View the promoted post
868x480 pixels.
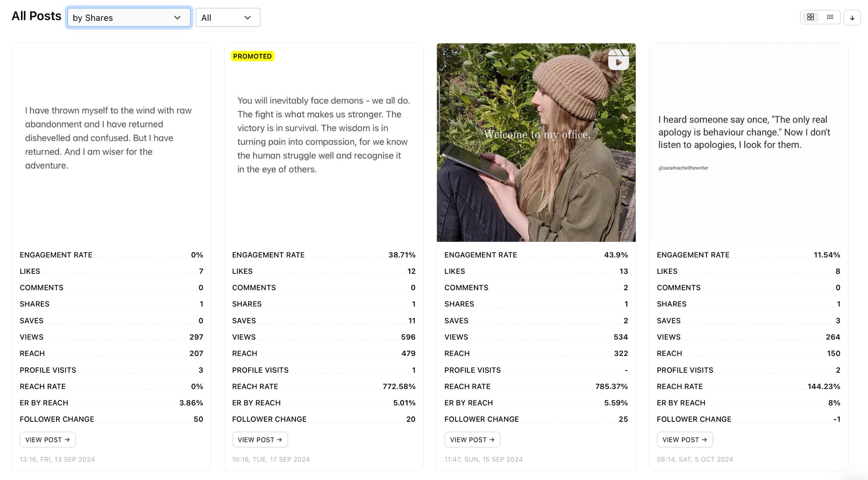click(260, 440)
